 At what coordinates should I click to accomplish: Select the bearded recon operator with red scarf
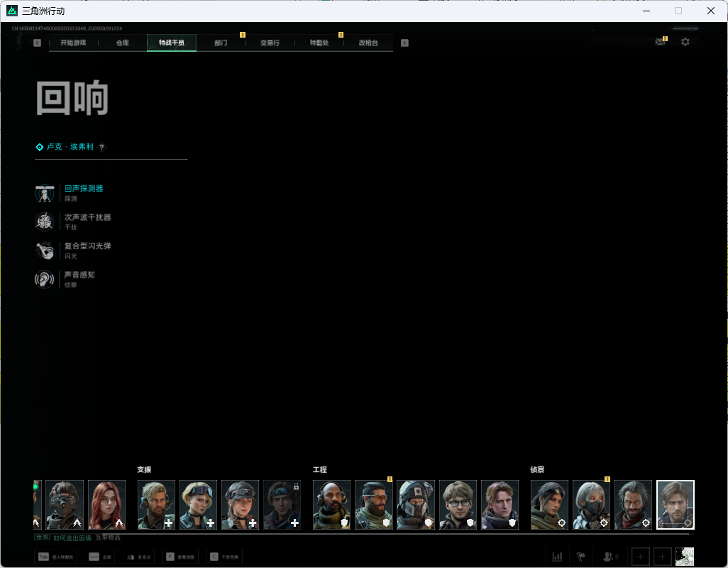[x=634, y=505]
